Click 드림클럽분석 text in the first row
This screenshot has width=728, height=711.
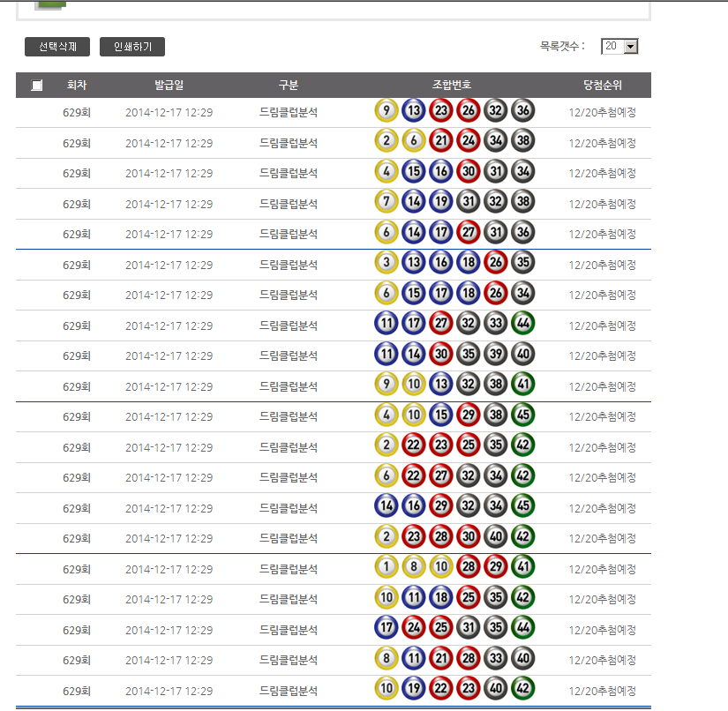(289, 112)
